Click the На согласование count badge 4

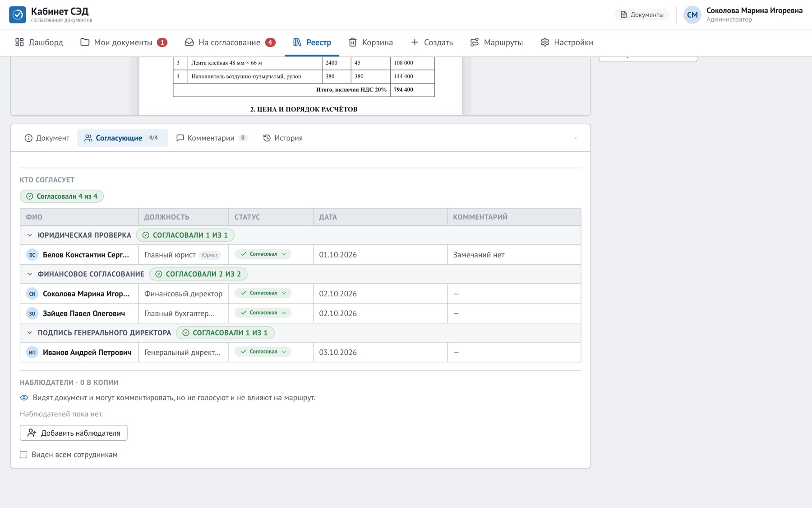click(x=270, y=42)
